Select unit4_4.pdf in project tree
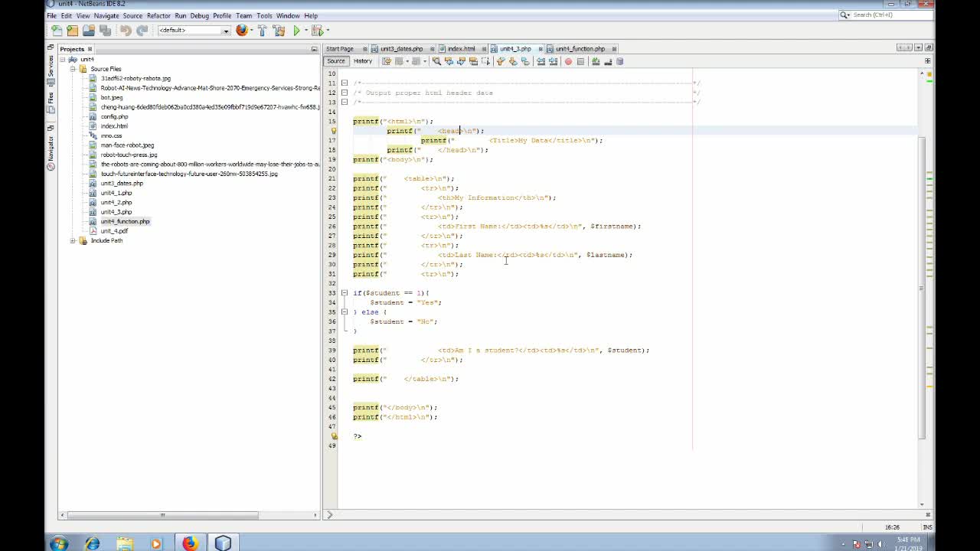 tap(114, 231)
